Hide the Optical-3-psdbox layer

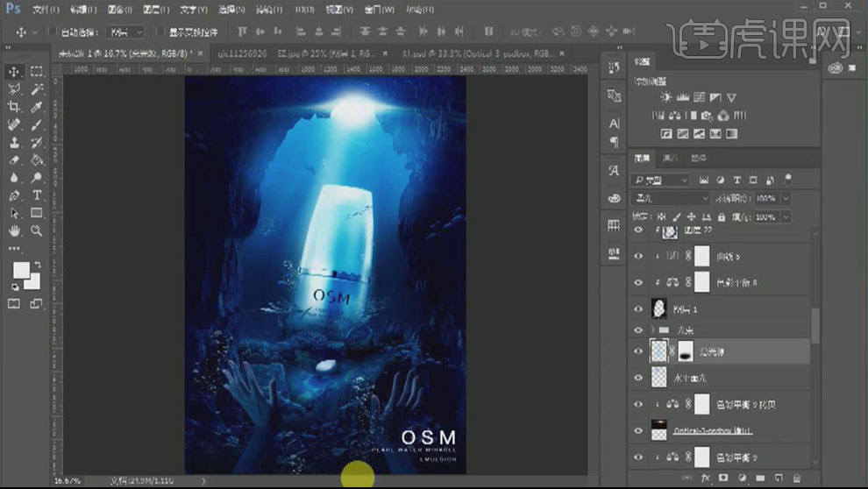638,432
